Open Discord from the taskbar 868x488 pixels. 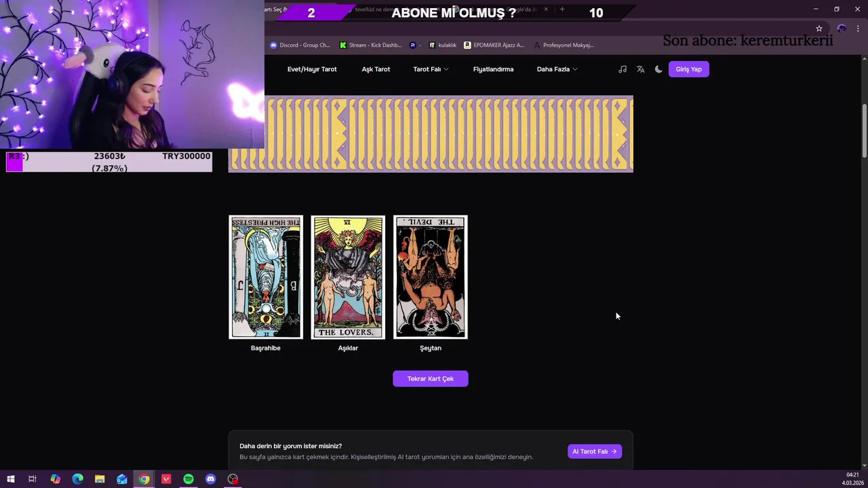click(x=211, y=479)
